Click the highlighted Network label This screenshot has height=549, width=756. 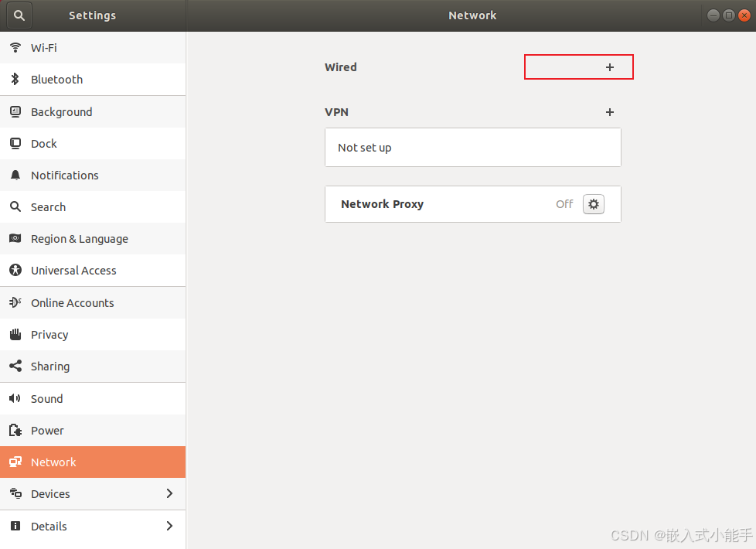click(x=53, y=462)
